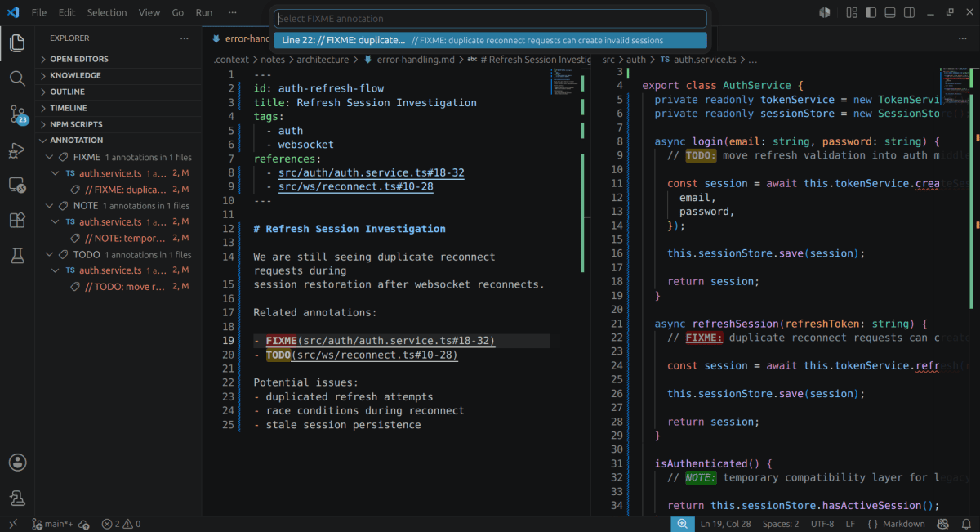Image resolution: width=980 pixels, height=532 pixels.
Task: Open the View menu
Action: [149, 12]
